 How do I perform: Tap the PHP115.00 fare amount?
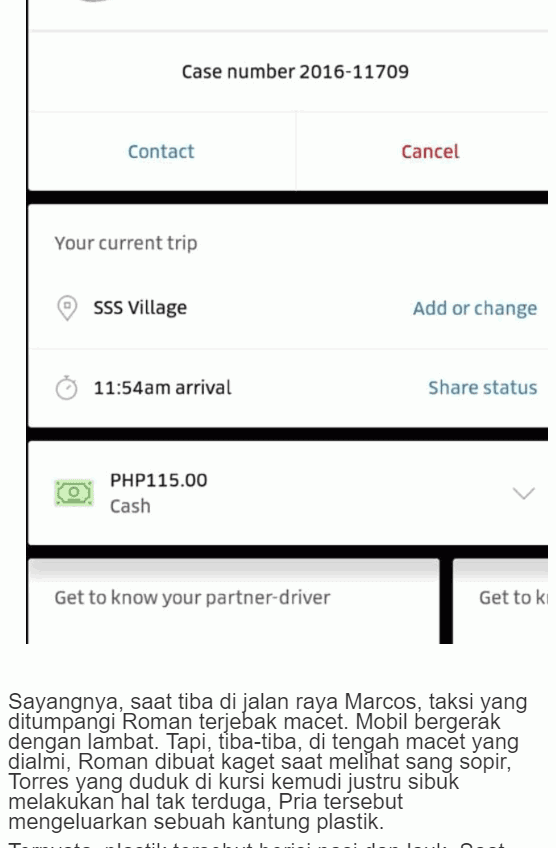pyautogui.click(x=158, y=480)
